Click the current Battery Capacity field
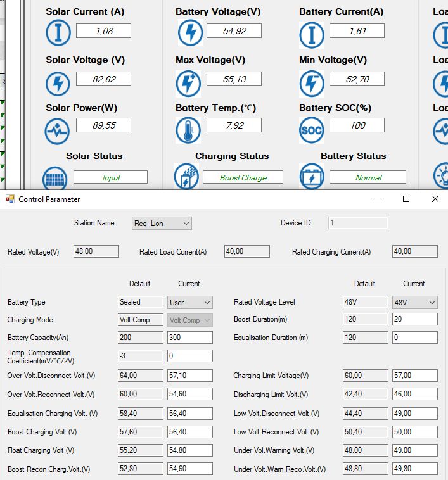This screenshot has height=480, width=448. 189,338
